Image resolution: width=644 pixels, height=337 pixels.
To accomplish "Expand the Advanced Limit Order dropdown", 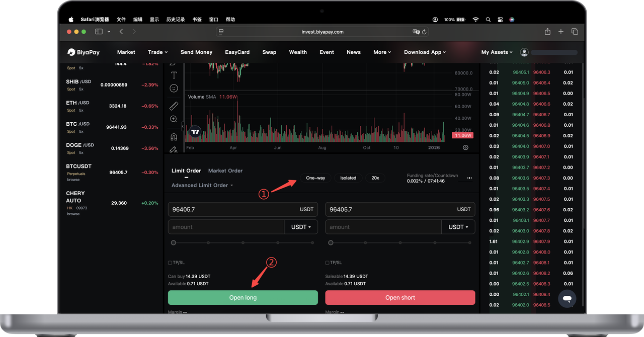I will 202,186.
